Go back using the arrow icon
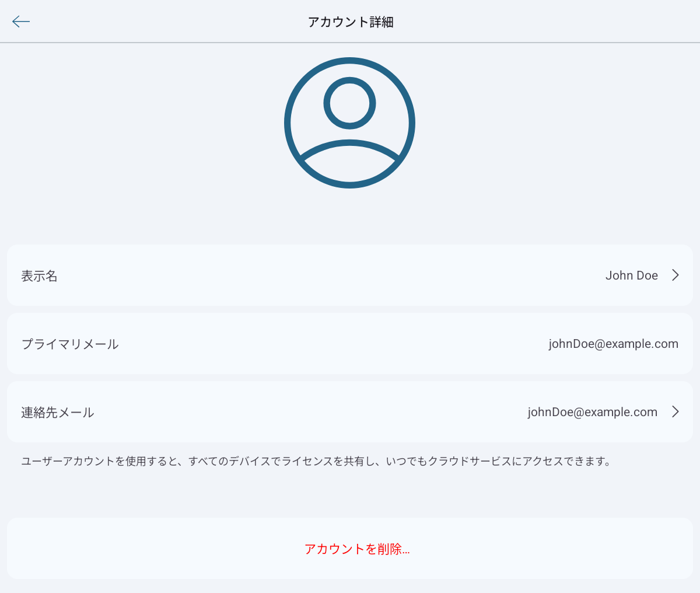Viewport: 700px width, 593px height. coord(21,22)
